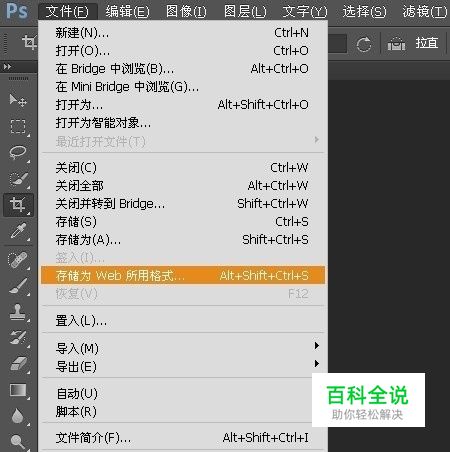Choose 关闭(C) menu entry
Screen dimensions: 450x452
coord(183,168)
